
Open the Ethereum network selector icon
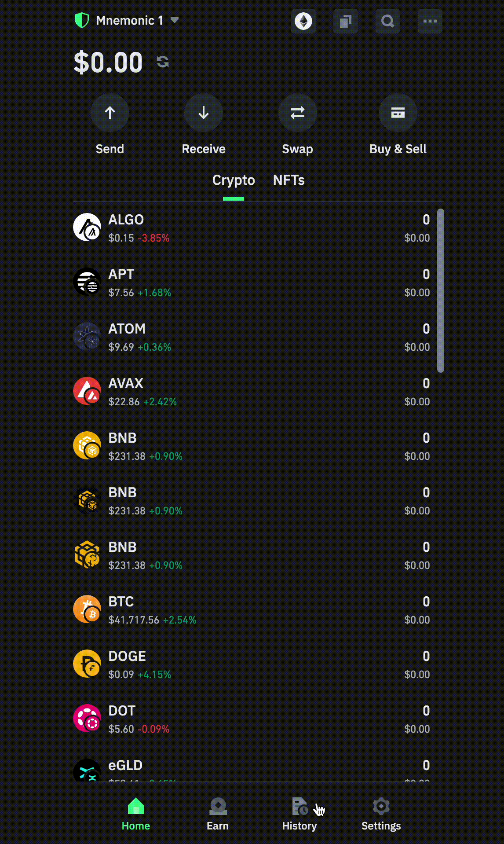[303, 21]
